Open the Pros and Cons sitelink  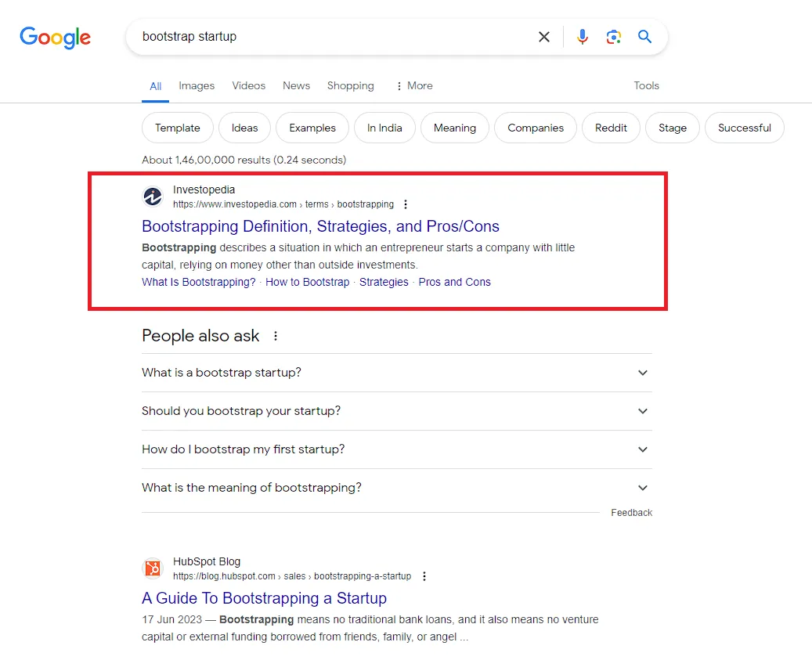455,282
